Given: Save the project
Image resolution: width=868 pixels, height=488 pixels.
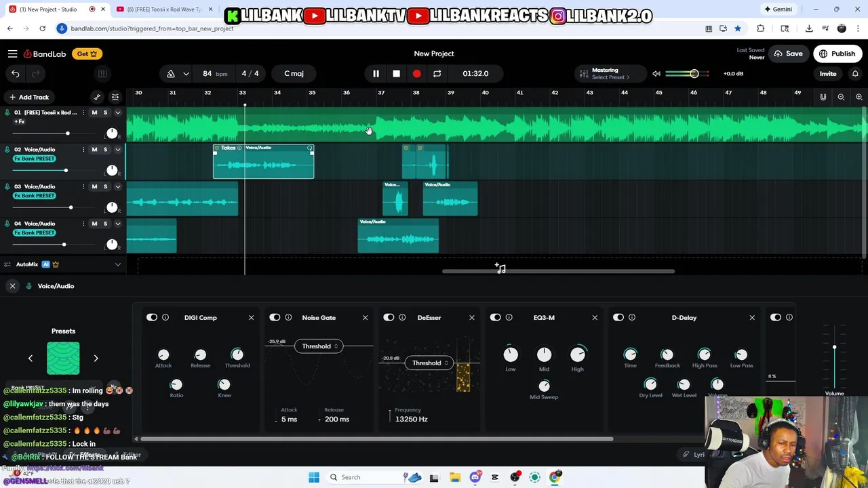Looking at the screenshot, I should pos(788,54).
